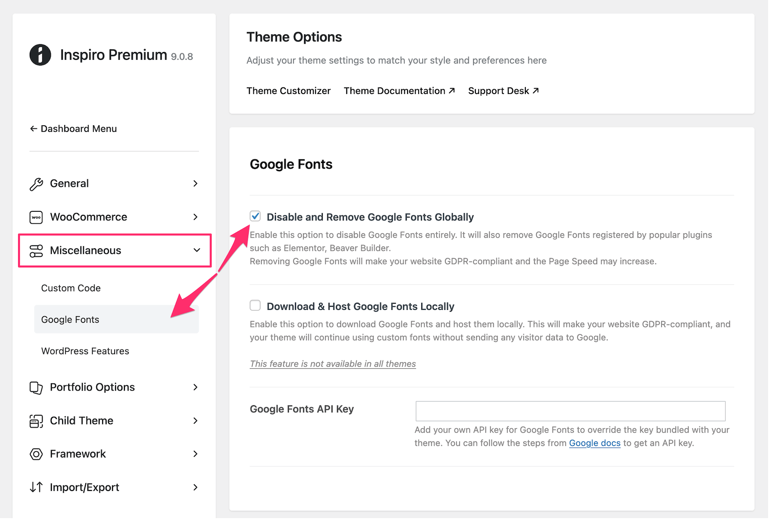
Task: Expand the WooCommerce section chevron
Action: point(195,217)
